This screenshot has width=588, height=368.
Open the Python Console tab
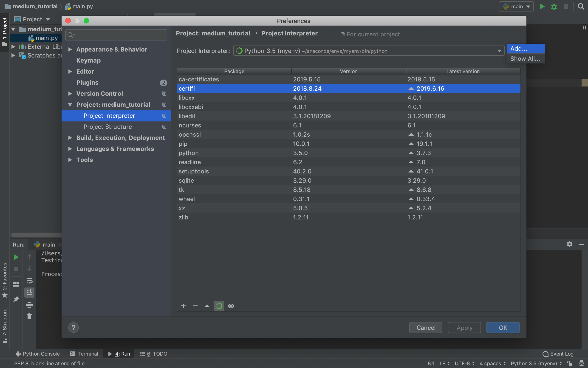(37, 354)
